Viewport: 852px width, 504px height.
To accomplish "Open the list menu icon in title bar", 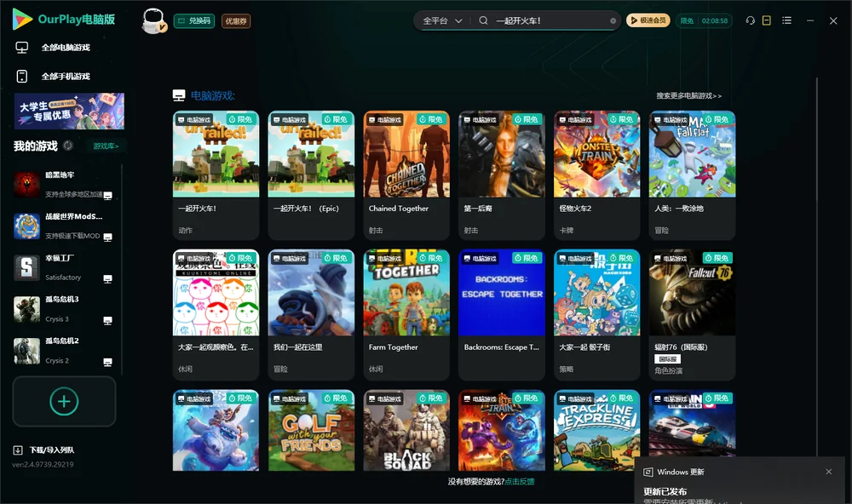I will [786, 20].
